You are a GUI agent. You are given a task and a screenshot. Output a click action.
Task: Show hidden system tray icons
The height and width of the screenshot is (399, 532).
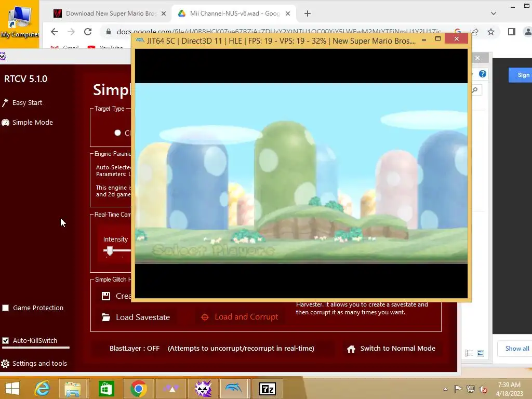click(x=445, y=389)
